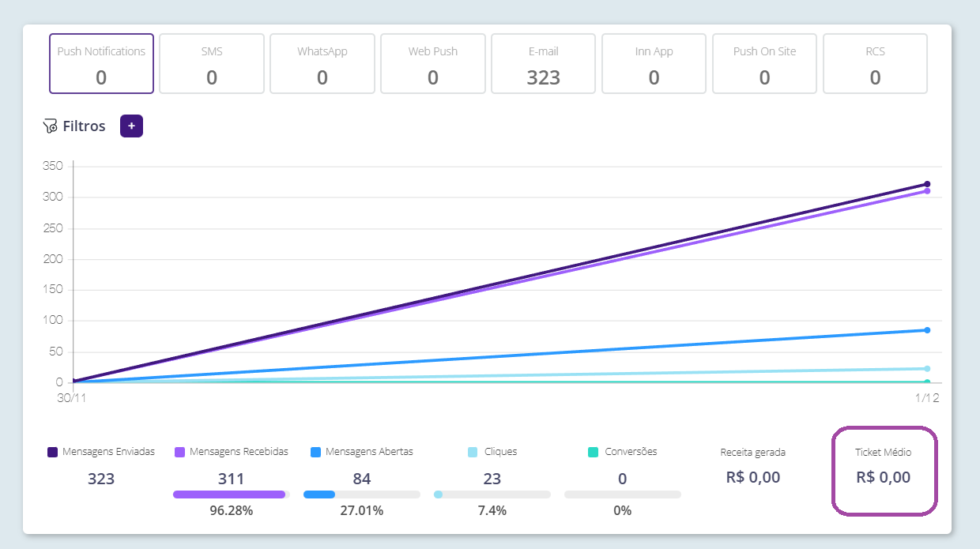The width and height of the screenshot is (980, 549).
Task: Select the Push On Site channel
Action: coord(765,64)
